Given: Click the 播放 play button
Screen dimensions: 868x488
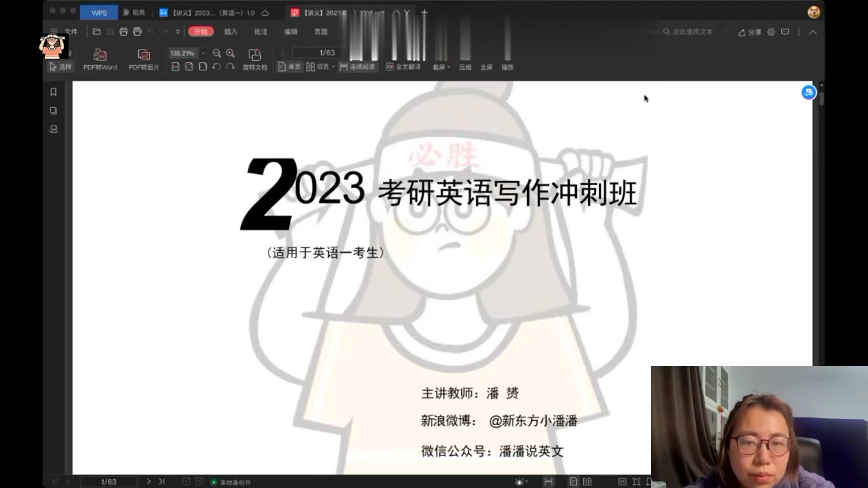Looking at the screenshot, I should click(507, 67).
